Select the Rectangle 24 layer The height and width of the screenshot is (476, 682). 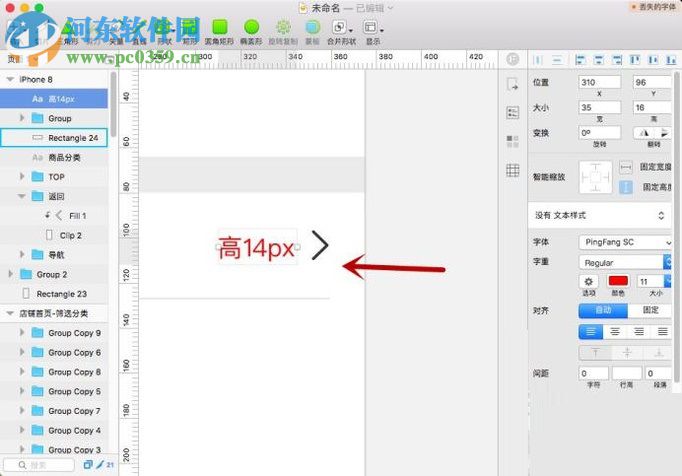click(54, 138)
